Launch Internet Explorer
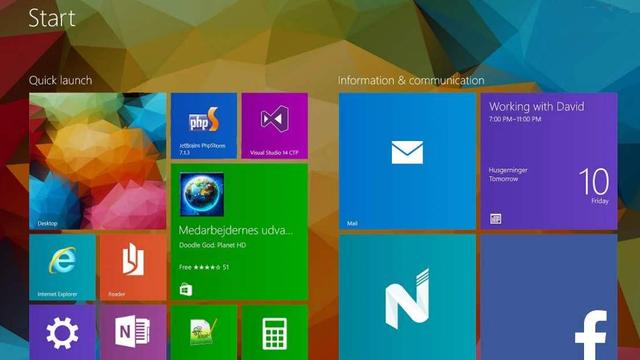Viewport: 640px width, 360px height. point(62,267)
